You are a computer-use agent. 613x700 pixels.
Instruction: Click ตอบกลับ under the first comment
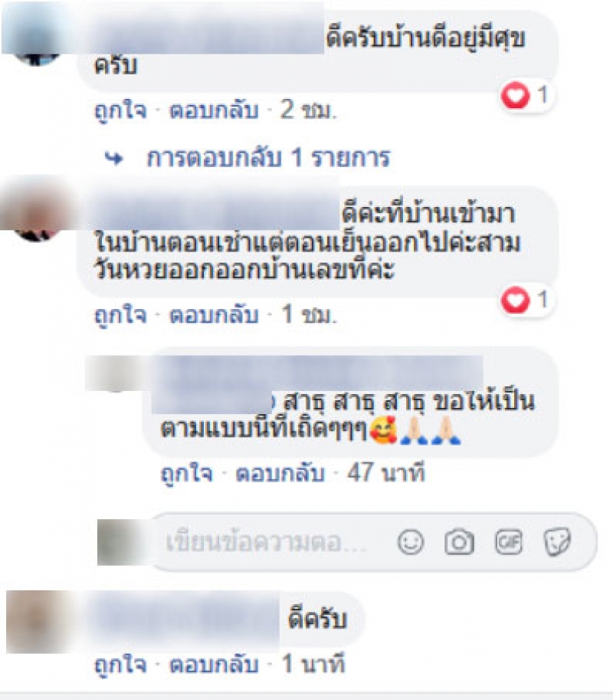[x=214, y=110]
